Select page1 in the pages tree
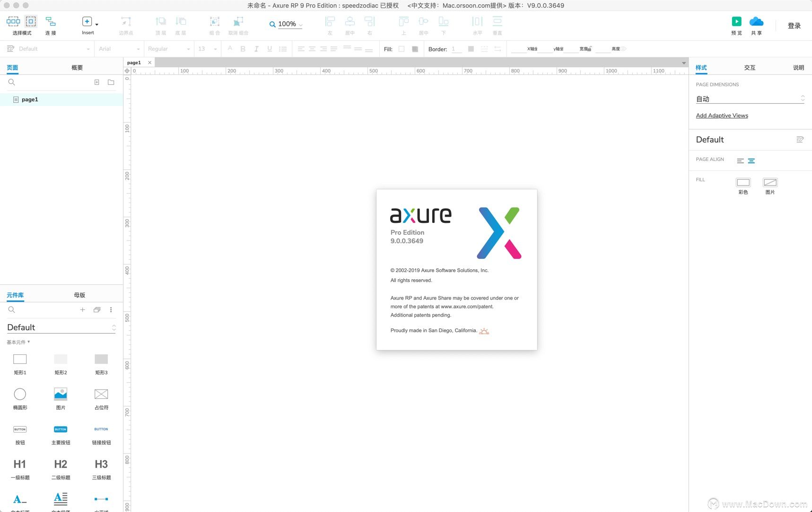Image resolution: width=812 pixels, height=512 pixels. pos(61,99)
